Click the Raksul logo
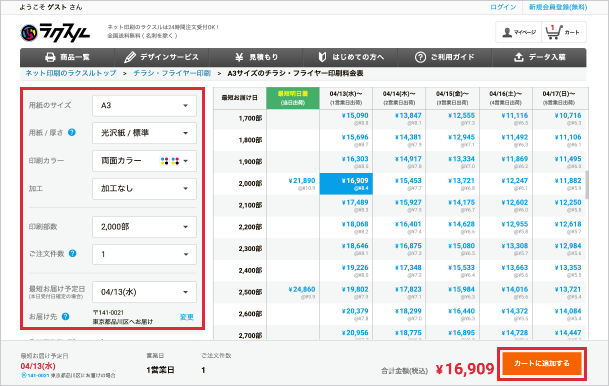 (55, 33)
